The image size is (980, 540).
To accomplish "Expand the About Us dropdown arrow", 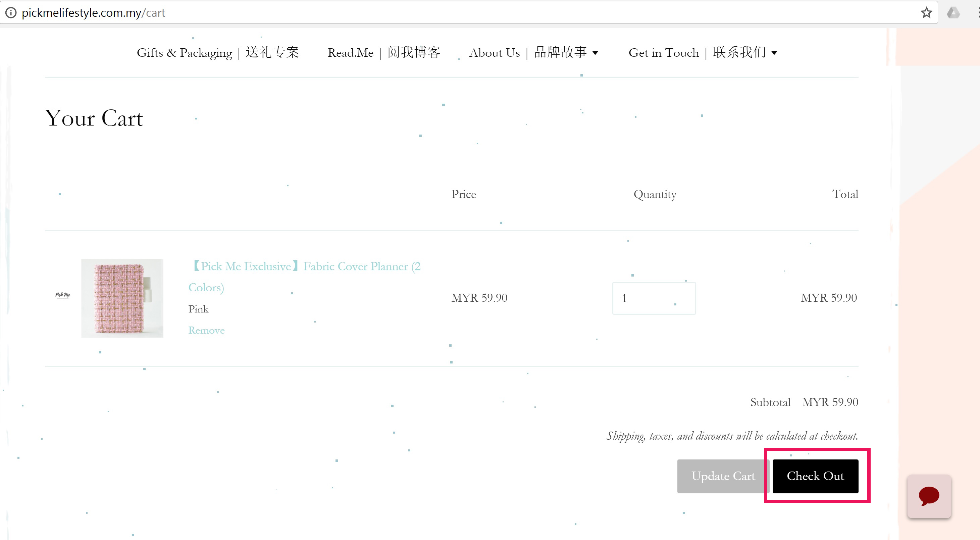I will 595,53.
